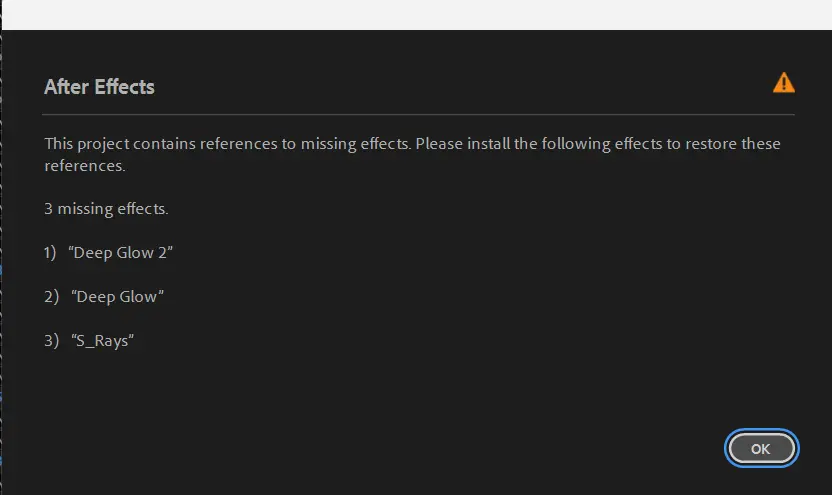Select the "S_Rays" missing effect entry
Viewport: 832px width, 495px height.
[x=103, y=341]
